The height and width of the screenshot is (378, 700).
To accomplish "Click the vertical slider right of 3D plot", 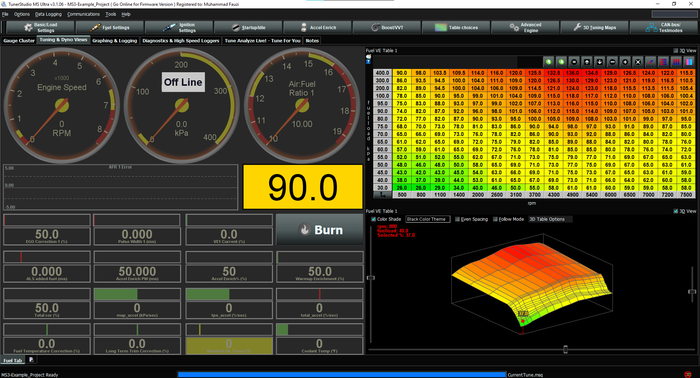I will coord(692,291).
